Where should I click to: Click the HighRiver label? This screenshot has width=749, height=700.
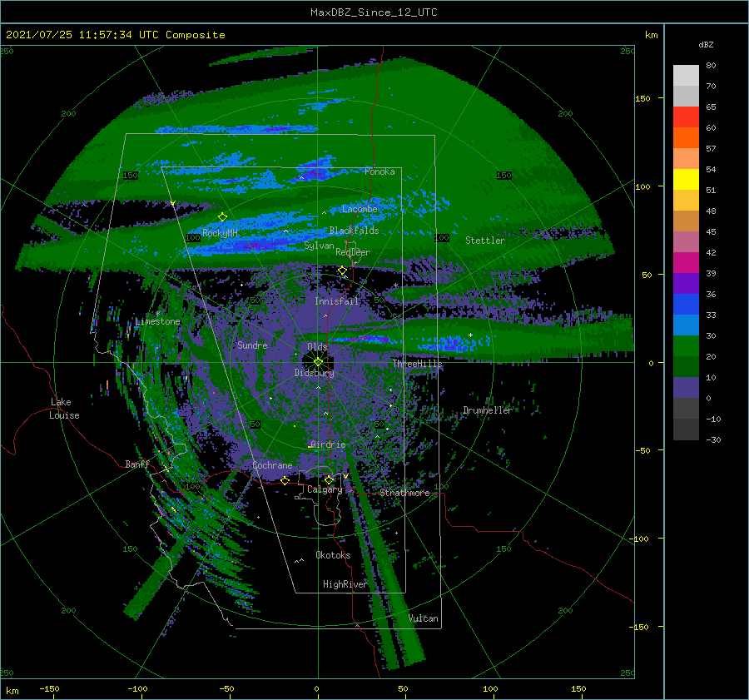[345, 584]
